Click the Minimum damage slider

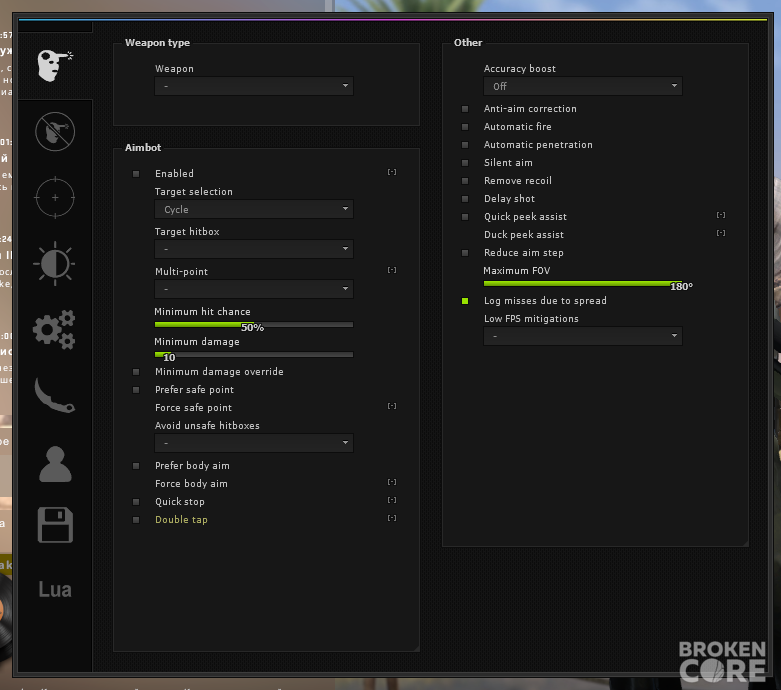coord(254,355)
